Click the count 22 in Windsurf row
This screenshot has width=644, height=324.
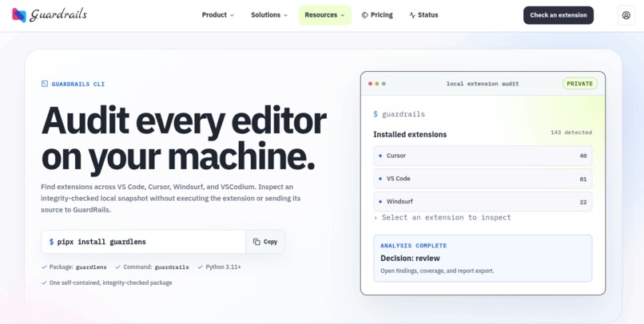(583, 202)
